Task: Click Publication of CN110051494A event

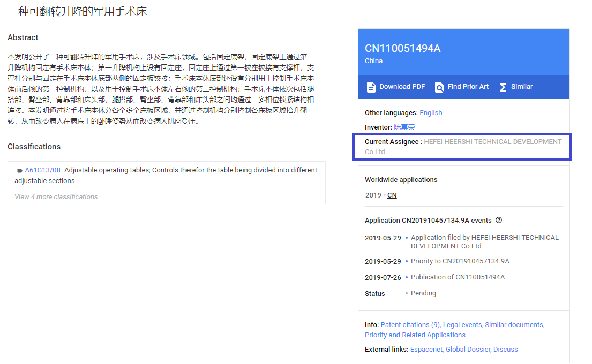Action: [x=458, y=277]
